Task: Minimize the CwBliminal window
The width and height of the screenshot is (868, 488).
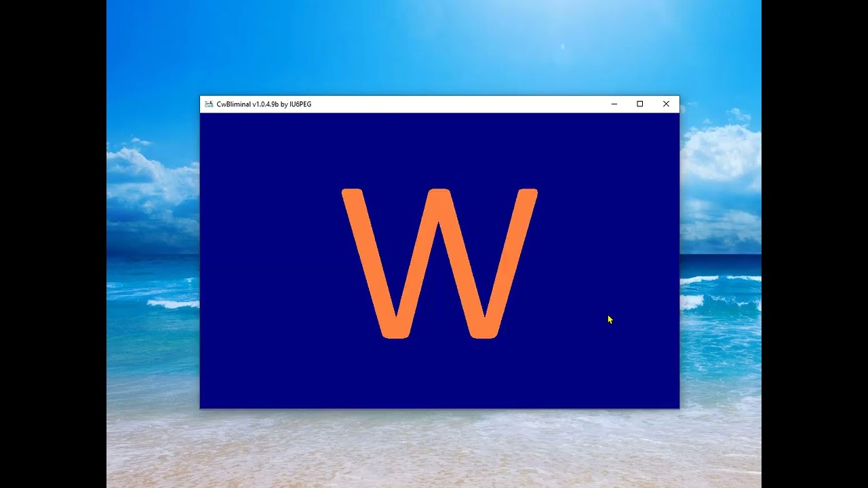Action: [x=614, y=104]
